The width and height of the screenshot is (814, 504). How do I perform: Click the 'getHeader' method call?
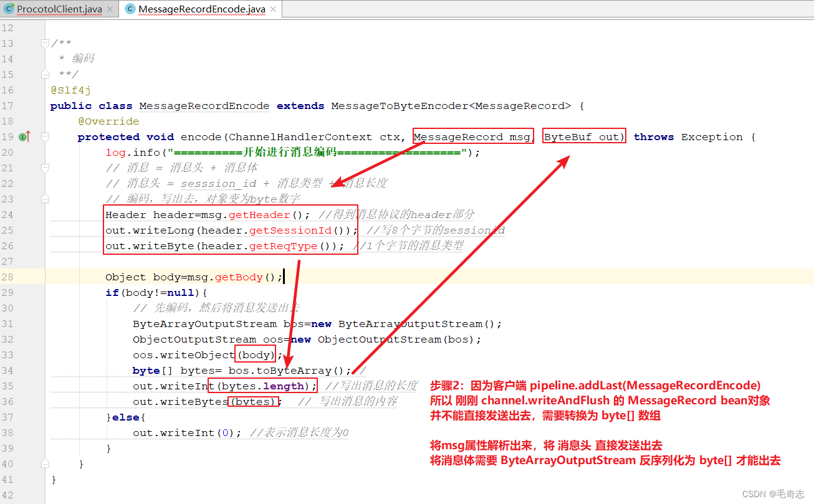pos(259,214)
